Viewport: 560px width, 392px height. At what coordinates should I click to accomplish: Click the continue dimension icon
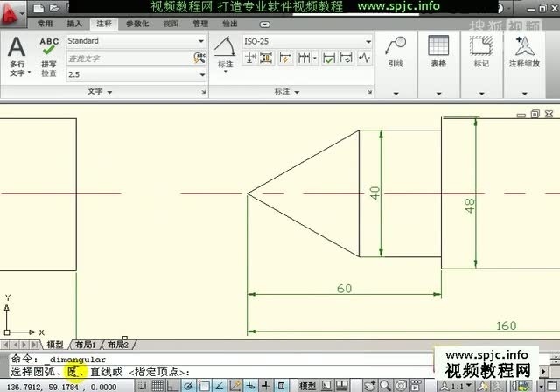(304, 58)
